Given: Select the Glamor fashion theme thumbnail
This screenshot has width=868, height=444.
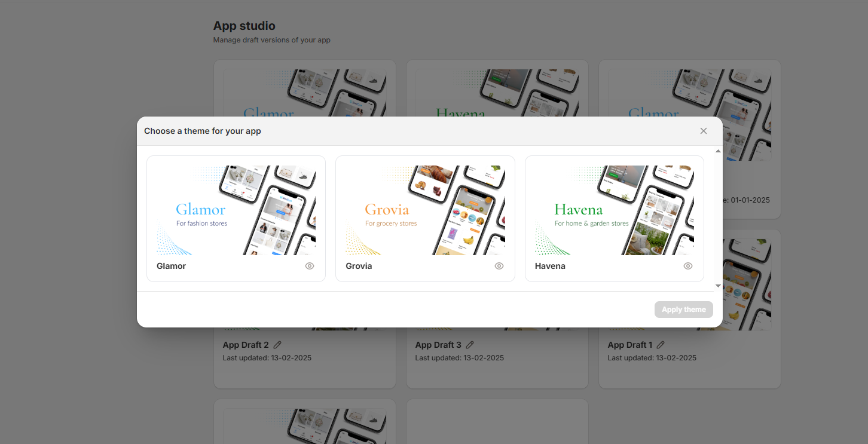Looking at the screenshot, I should click(x=236, y=210).
